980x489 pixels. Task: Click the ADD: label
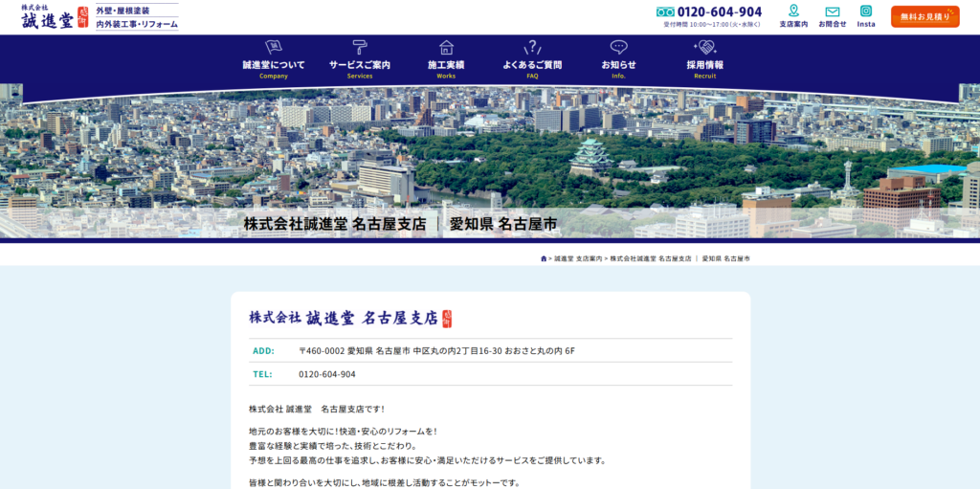263,351
